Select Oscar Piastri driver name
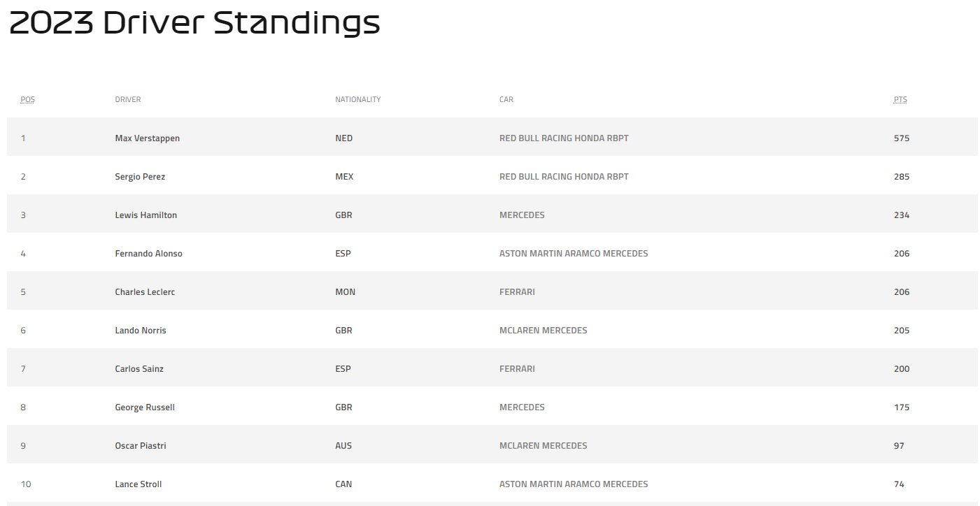Viewport: 980px width, 506px height. [141, 446]
